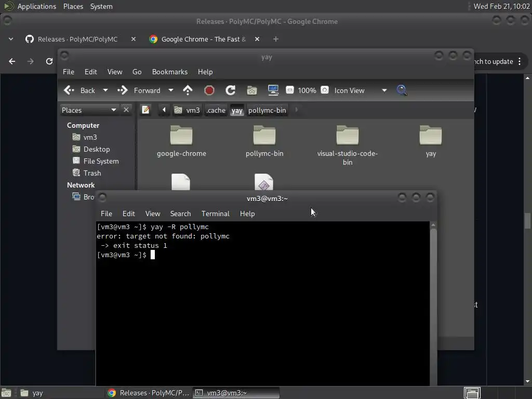The height and width of the screenshot is (399, 532).
Task: Select the visual-studio-code-bin folder icon
Action: click(x=348, y=135)
